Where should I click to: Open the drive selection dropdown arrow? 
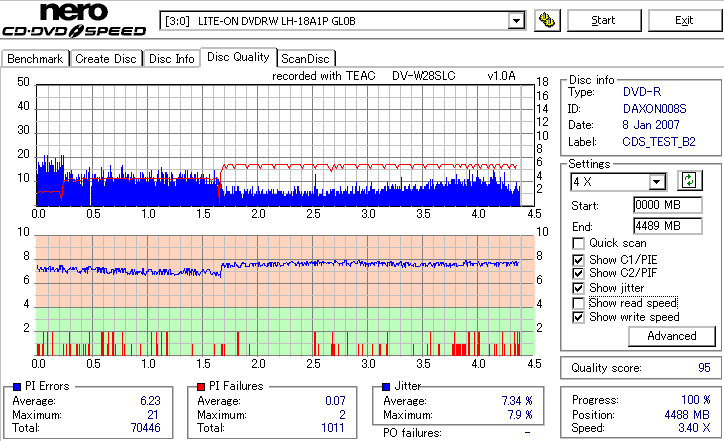pyautogui.click(x=516, y=21)
